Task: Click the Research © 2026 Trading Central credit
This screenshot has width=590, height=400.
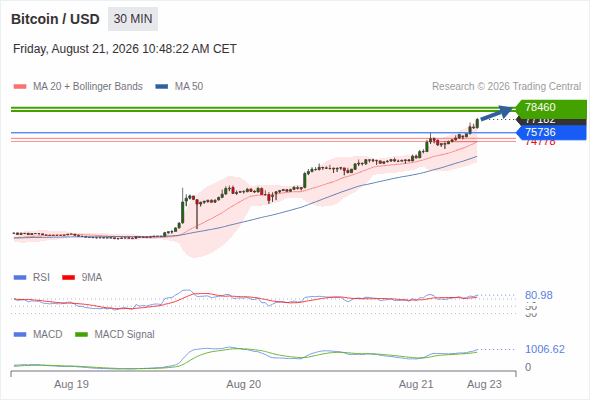Action: [x=506, y=87]
